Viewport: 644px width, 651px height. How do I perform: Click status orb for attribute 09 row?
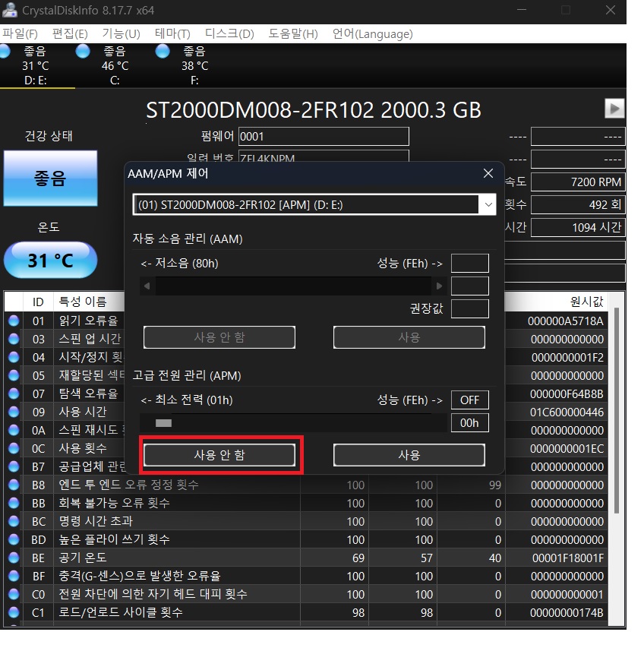(x=14, y=412)
